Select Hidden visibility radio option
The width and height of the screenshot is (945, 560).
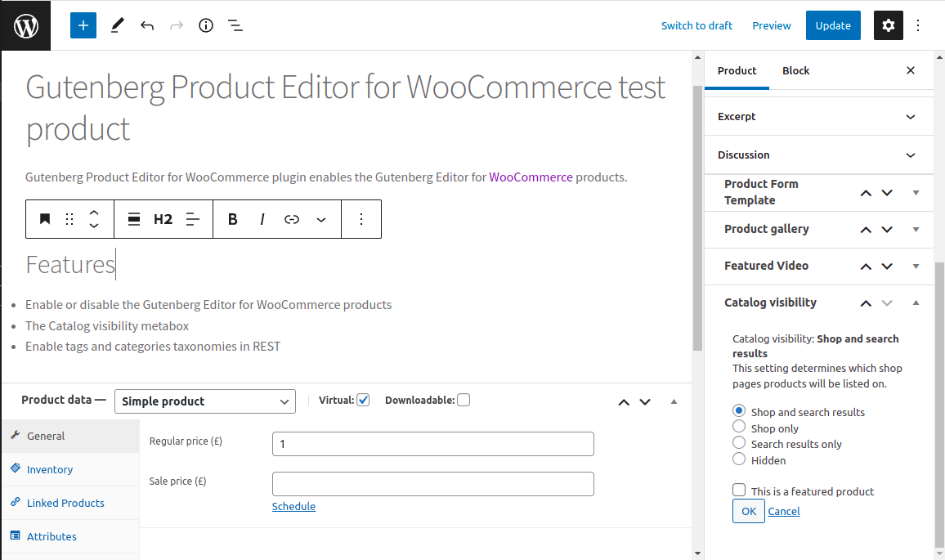tap(739, 459)
